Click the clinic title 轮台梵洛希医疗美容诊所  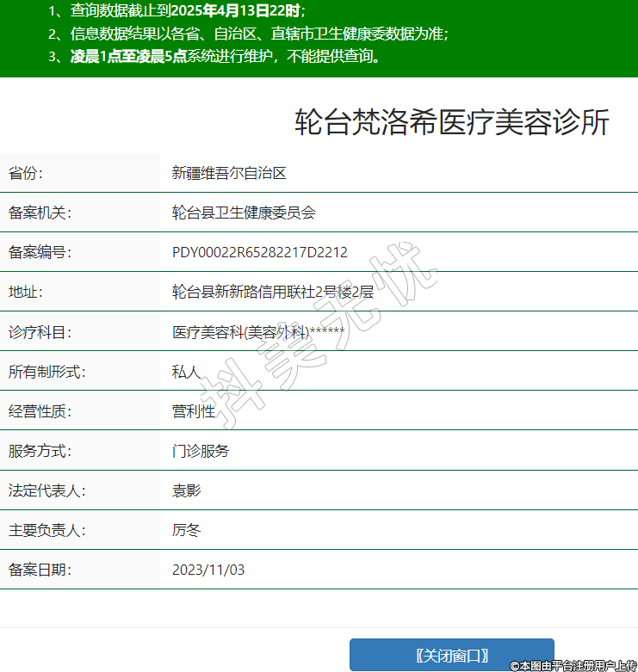coord(451,123)
